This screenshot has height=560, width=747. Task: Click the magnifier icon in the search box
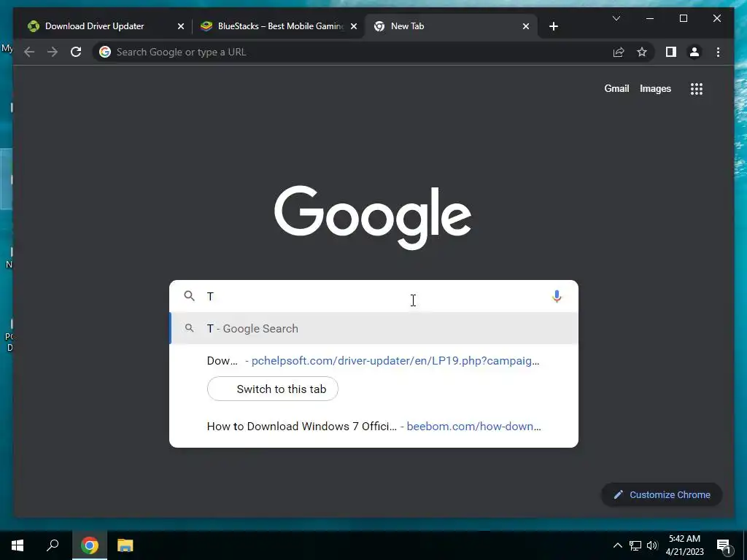[x=189, y=296]
